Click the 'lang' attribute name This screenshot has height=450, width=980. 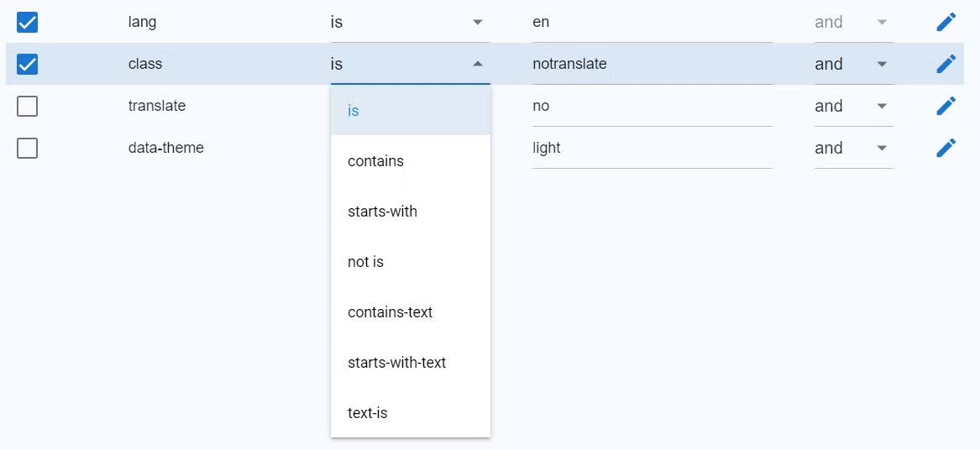coord(143,23)
